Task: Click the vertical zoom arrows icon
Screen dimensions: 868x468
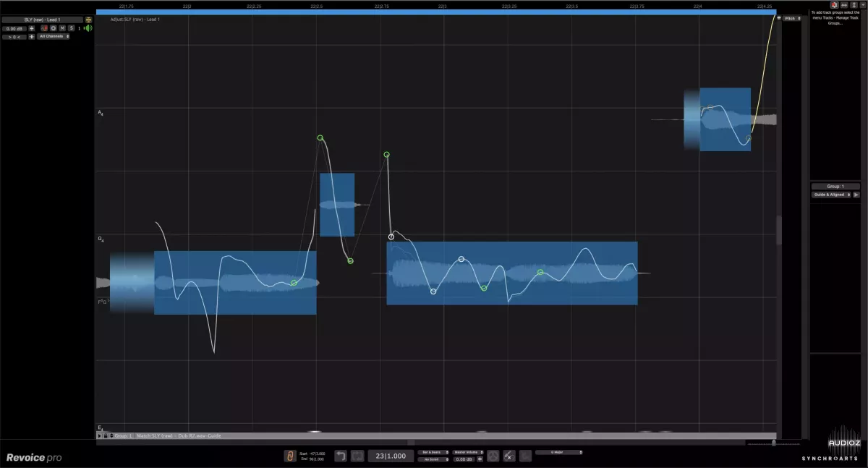Action: tap(853, 5)
